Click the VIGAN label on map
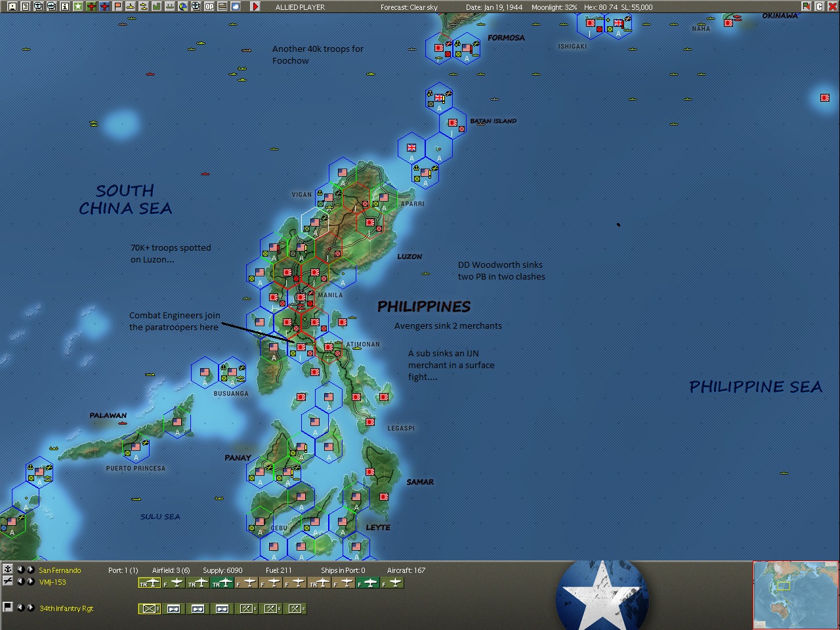 click(x=302, y=195)
